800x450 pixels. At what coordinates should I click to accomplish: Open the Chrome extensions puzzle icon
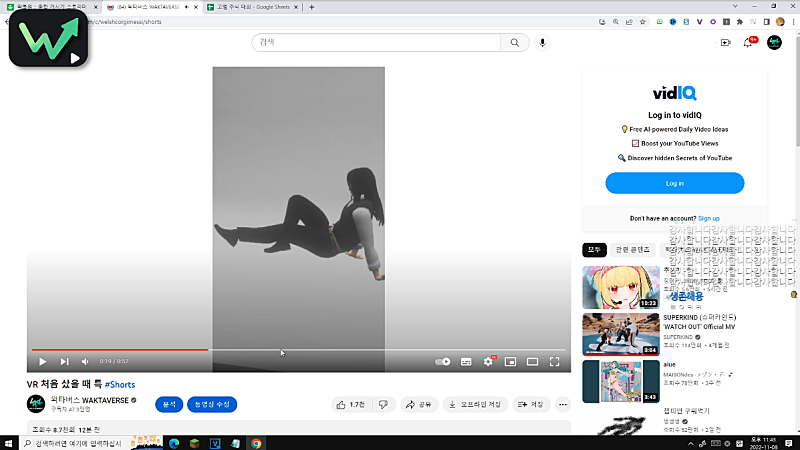coord(740,22)
